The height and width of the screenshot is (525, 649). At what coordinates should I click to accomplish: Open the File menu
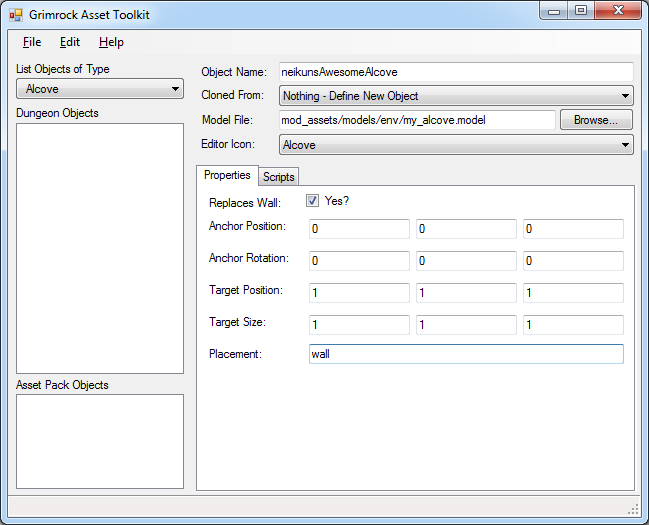click(32, 42)
